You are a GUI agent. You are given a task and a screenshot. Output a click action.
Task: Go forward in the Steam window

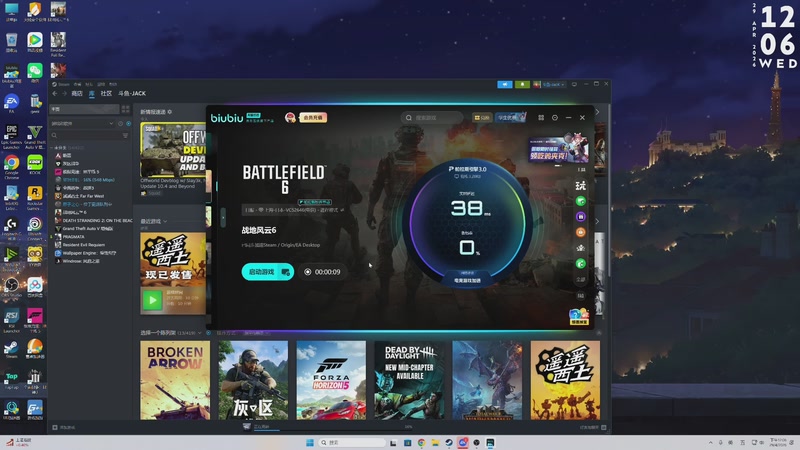click(x=64, y=93)
